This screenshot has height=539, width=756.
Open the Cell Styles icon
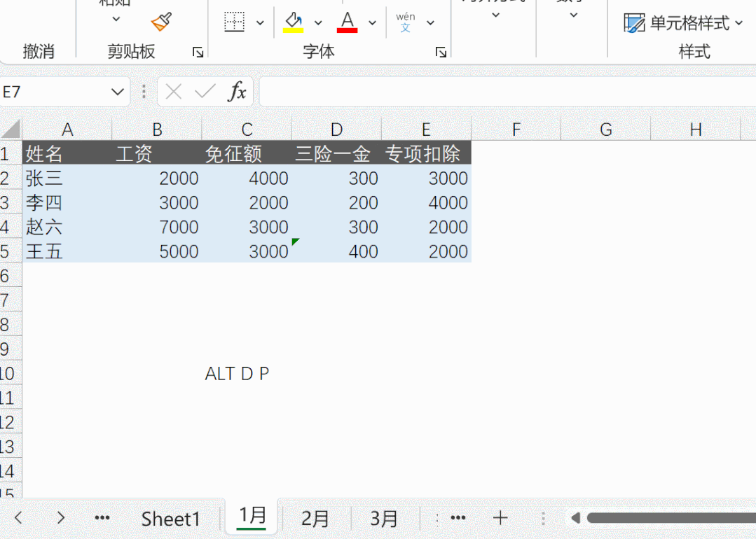tap(634, 22)
